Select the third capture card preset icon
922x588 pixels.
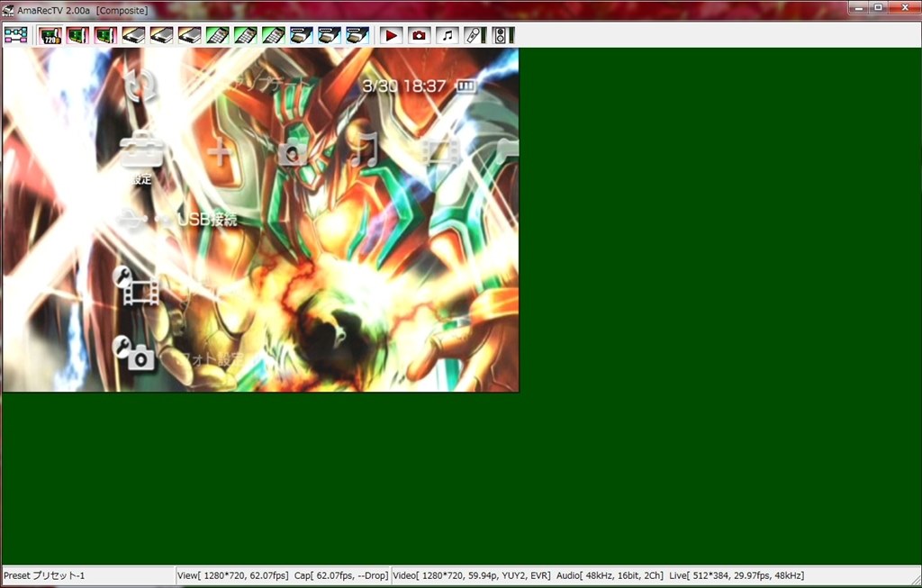pos(106,35)
